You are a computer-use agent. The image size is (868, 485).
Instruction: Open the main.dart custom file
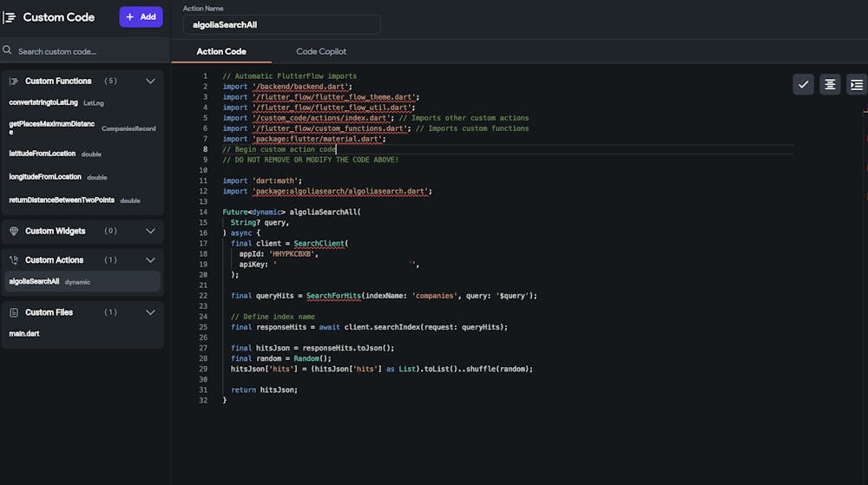24,333
